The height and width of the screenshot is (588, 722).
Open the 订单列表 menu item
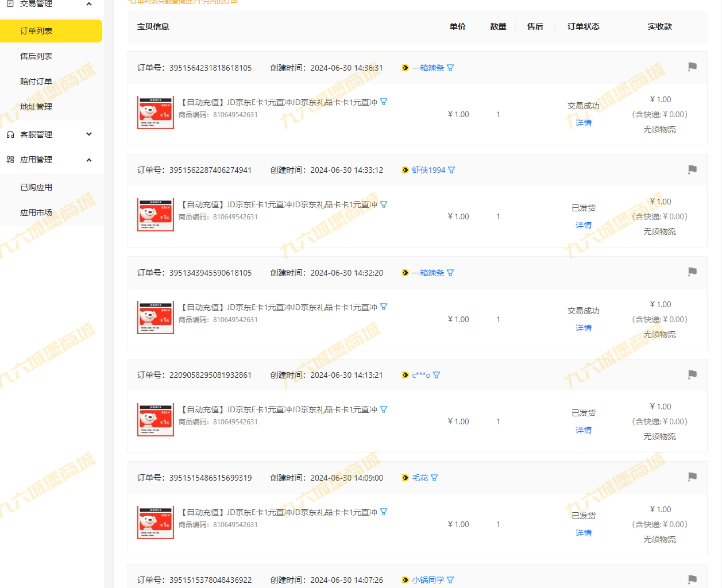[51, 31]
